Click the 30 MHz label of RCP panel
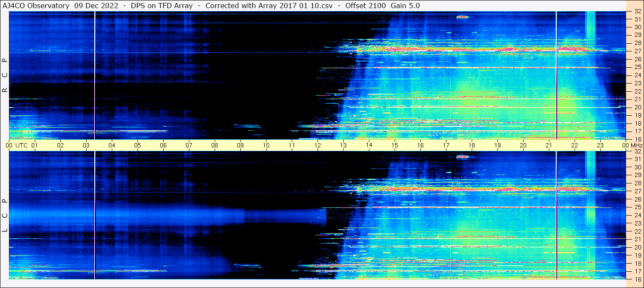Viewport: 644px width, 288px height. click(637, 27)
